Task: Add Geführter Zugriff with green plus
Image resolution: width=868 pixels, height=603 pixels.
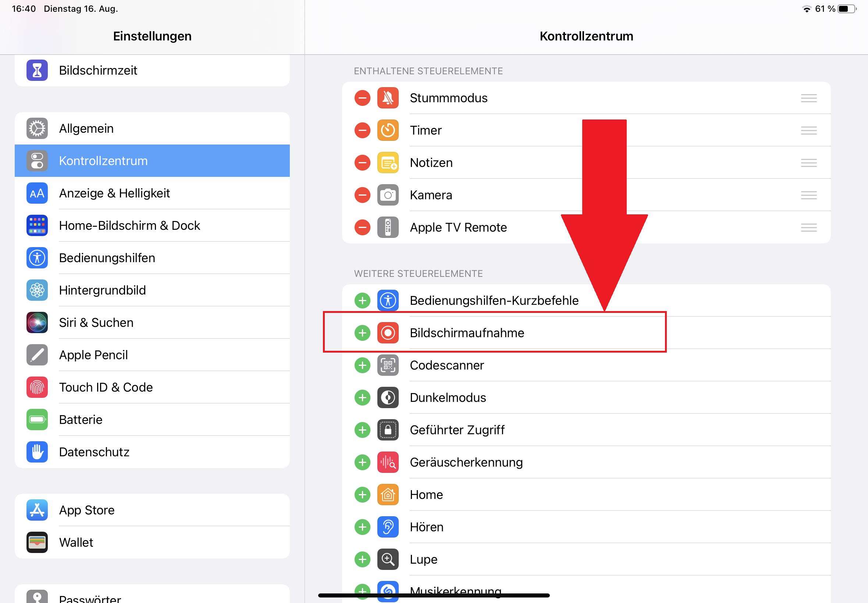Action: point(362,430)
